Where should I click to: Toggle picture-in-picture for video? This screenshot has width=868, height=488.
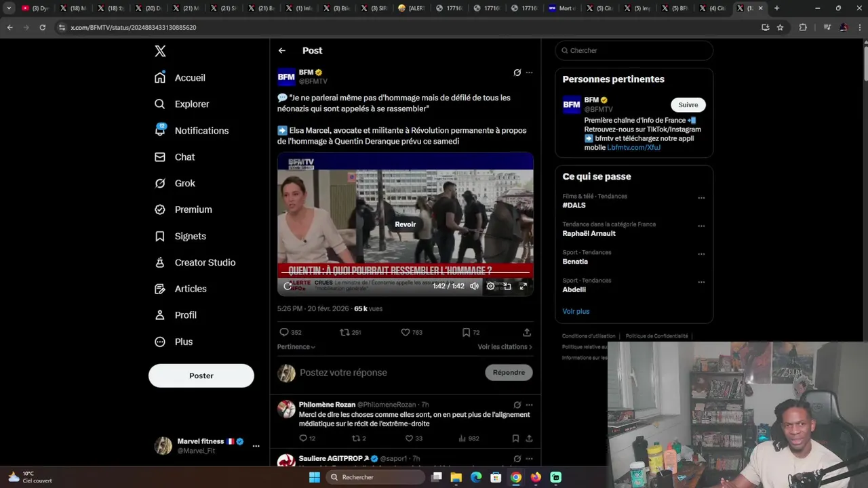tap(507, 286)
